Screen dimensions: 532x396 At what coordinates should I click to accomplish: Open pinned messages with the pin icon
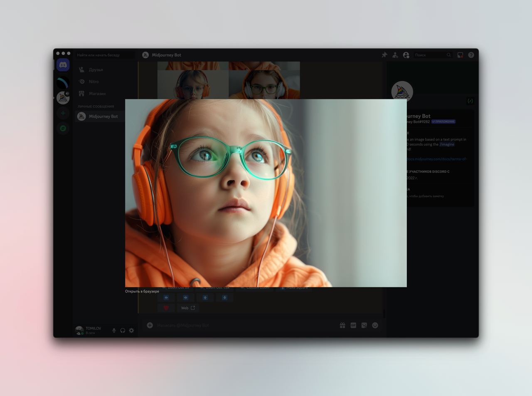tap(384, 55)
